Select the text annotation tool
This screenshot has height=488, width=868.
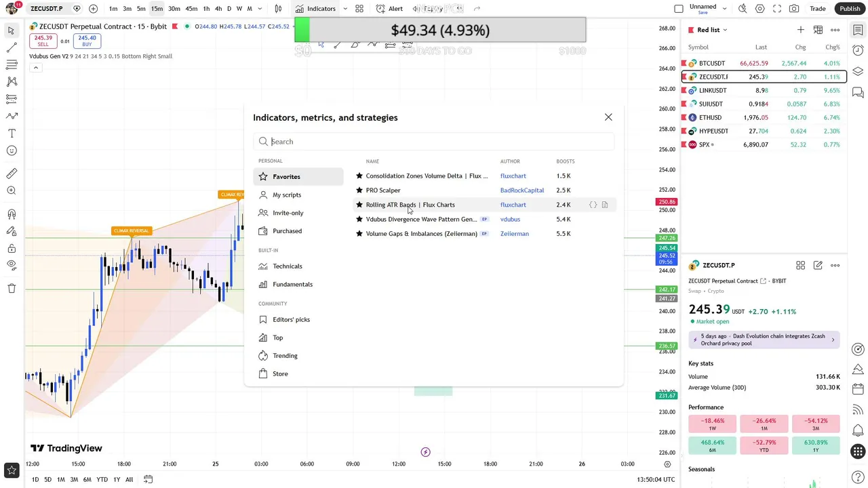pyautogui.click(x=12, y=134)
